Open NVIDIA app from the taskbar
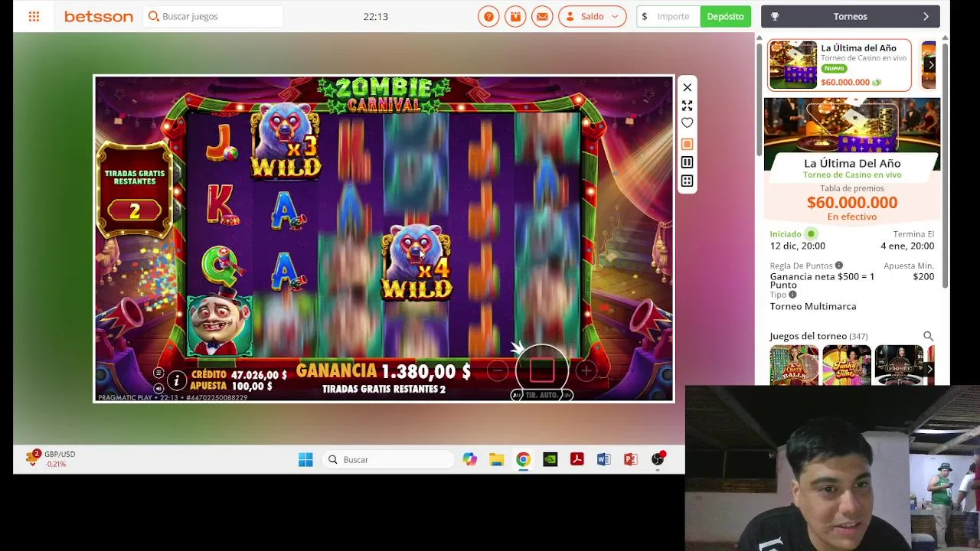 pos(550,459)
